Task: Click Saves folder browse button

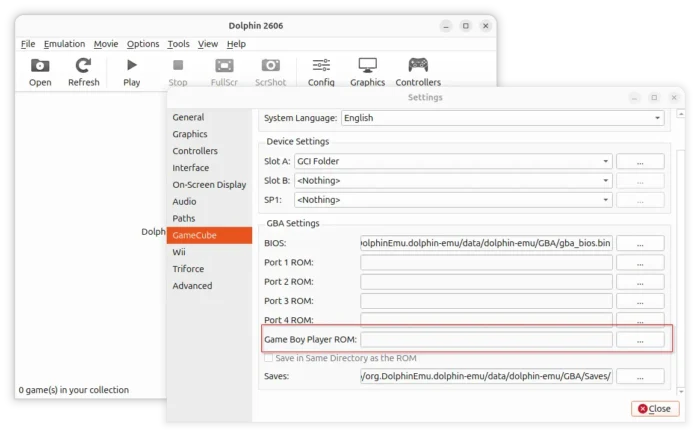Action: tap(640, 376)
